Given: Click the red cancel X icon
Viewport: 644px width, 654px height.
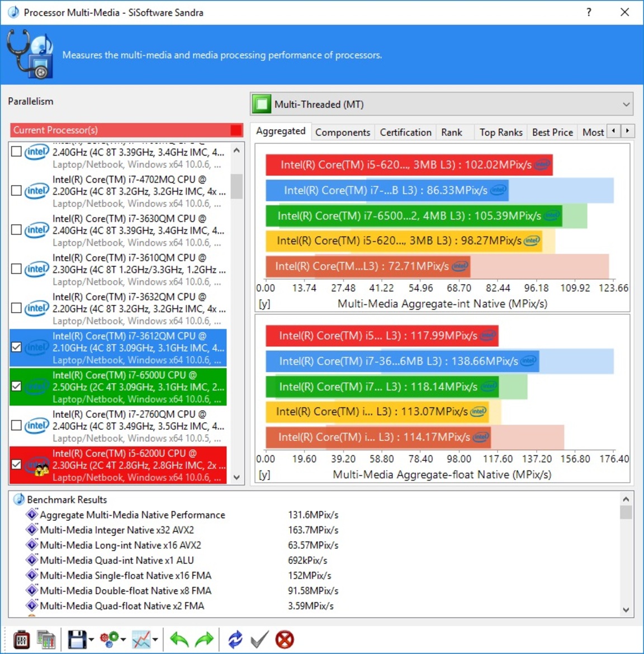Looking at the screenshot, I should (285, 639).
